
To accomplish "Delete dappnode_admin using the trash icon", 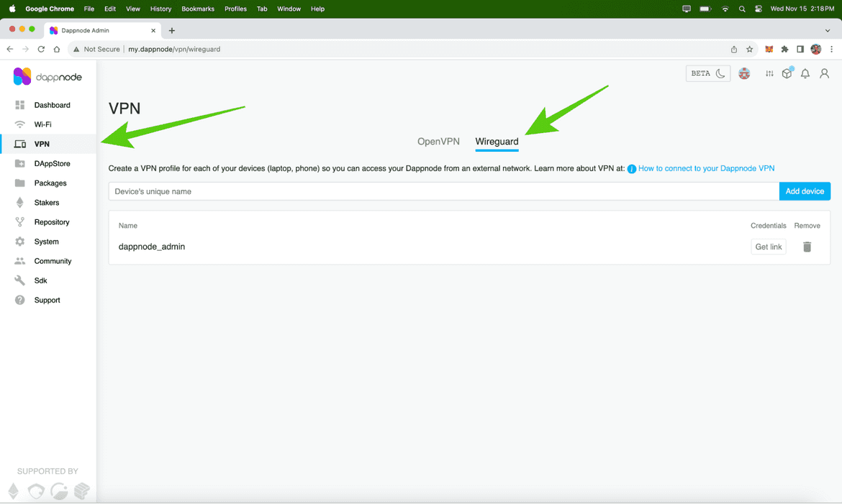I will tap(807, 247).
